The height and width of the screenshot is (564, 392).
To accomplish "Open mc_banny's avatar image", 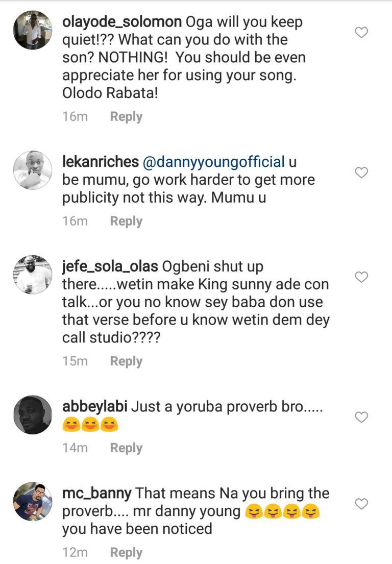I will tap(33, 501).
